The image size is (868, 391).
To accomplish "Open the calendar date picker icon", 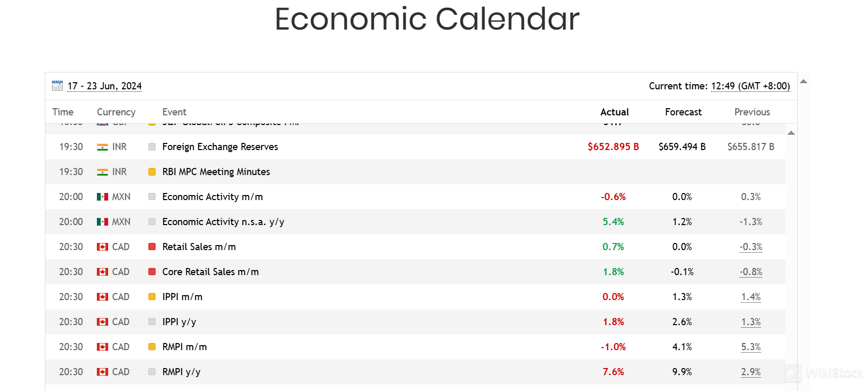I will point(57,85).
